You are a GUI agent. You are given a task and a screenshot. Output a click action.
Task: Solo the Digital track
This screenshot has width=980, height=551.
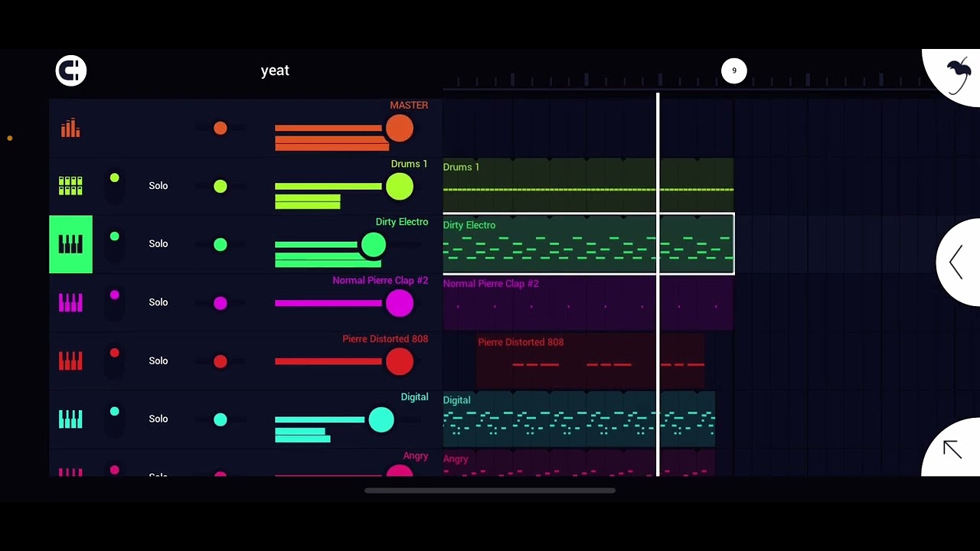[x=158, y=419]
